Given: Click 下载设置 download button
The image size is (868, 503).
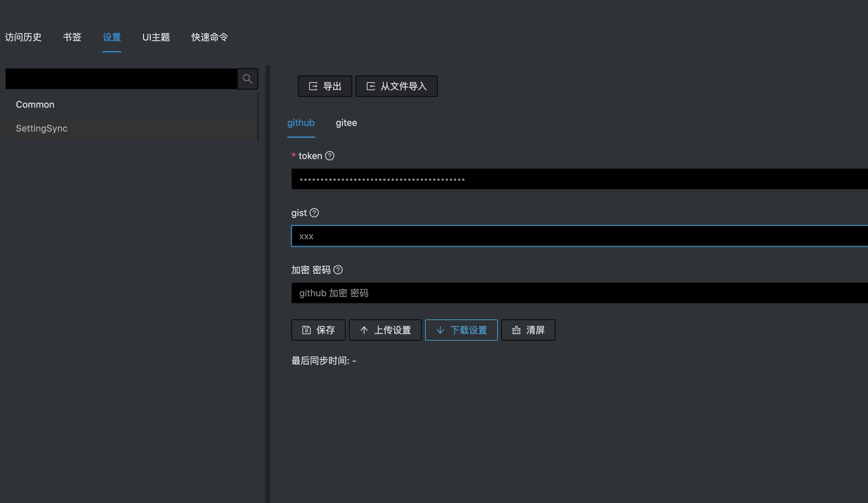Looking at the screenshot, I should [461, 330].
